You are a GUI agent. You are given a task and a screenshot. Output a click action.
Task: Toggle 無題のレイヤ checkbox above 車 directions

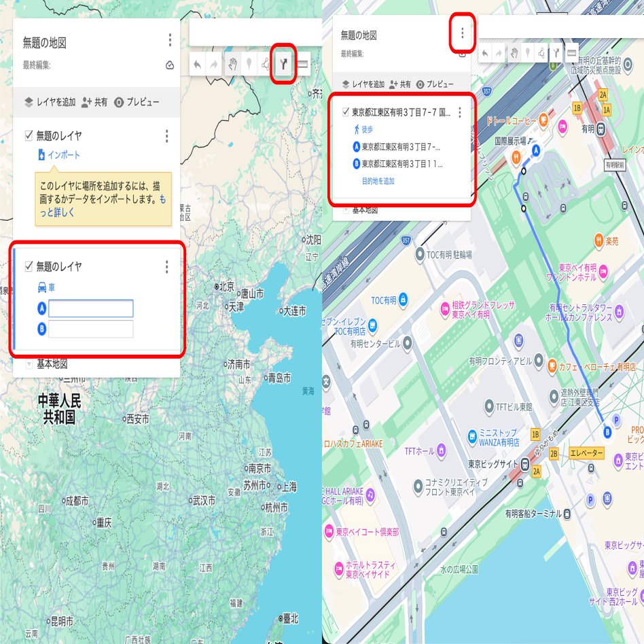click(x=29, y=266)
